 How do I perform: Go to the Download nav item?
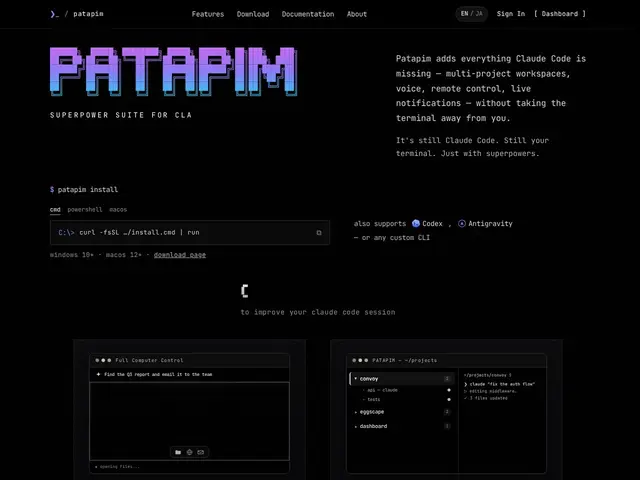click(x=253, y=14)
